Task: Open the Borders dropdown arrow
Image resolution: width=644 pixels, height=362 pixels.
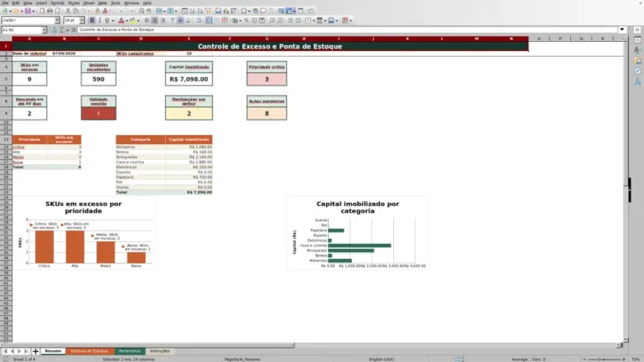Action: tap(314, 20)
